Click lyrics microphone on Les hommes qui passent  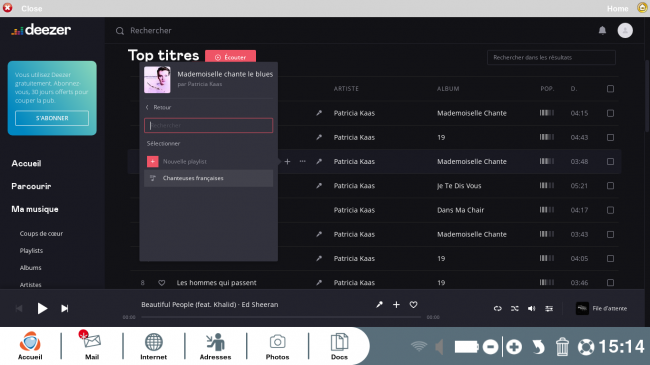click(319, 283)
